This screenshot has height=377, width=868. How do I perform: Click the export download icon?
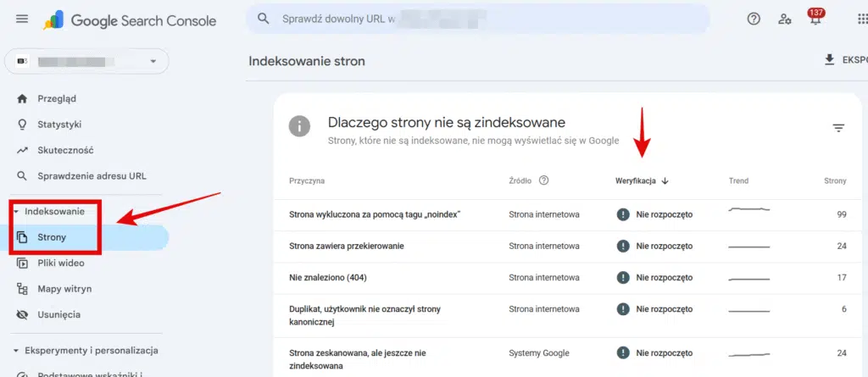[x=829, y=60]
